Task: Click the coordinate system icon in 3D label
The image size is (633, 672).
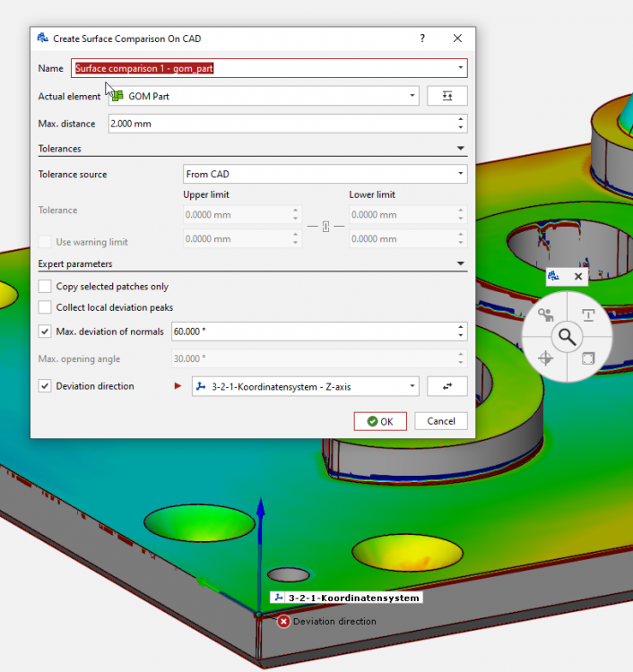Action: coord(279,598)
